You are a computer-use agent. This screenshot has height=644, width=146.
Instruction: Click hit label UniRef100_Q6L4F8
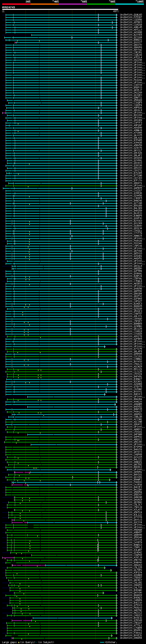pos(131,352)
